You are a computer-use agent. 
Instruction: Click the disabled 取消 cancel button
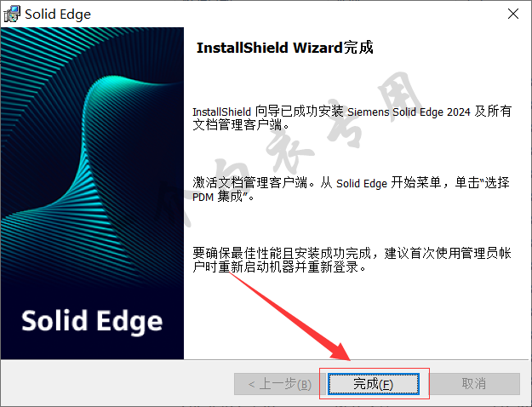click(x=474, y=384)
